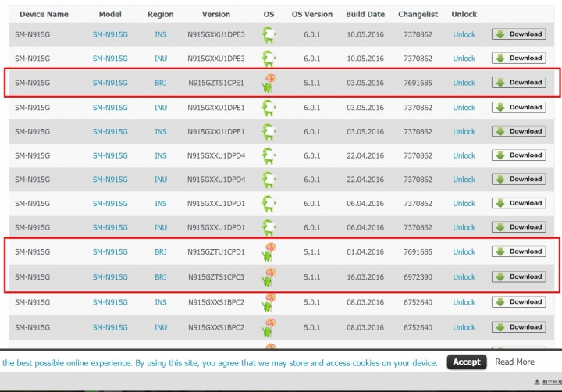Download firmware N915GXXU1DPE1 for region INS

pyautogui.click(x=518, y=132)
